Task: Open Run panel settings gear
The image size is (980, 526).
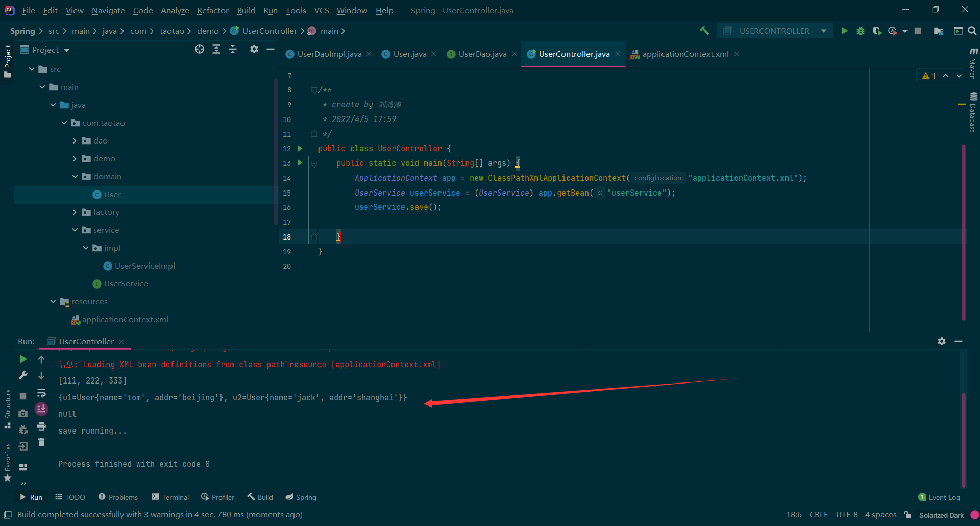Action: [942, 341]
